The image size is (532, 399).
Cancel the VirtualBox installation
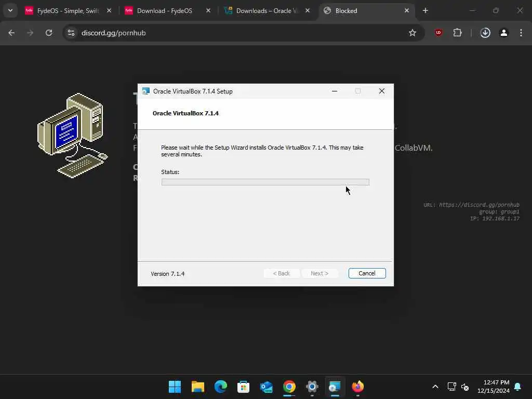coord(367,273)
